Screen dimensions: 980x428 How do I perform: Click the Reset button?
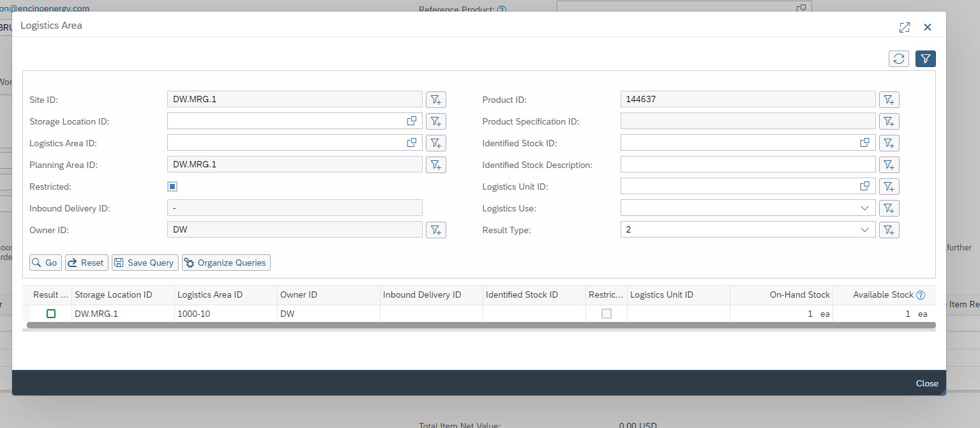click(x=87, y=263)
